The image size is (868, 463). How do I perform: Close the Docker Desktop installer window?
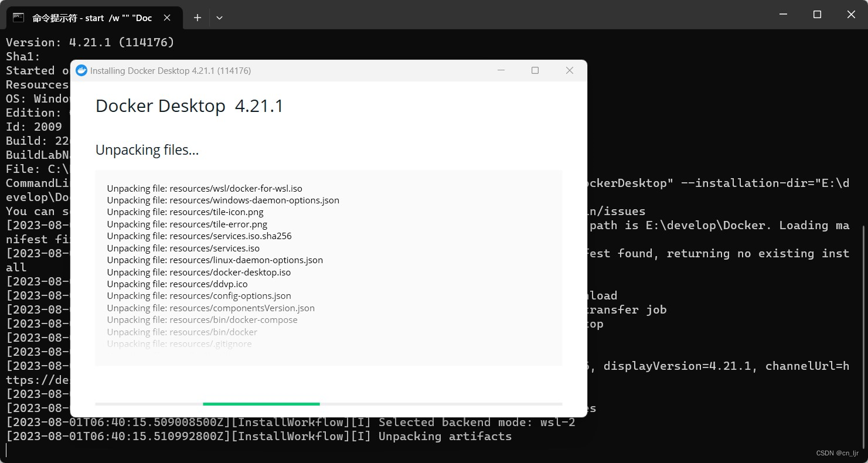[x=569, y=70]
